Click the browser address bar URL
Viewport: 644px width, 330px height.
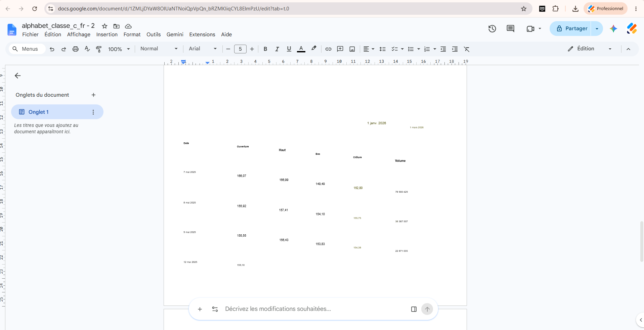173,9
